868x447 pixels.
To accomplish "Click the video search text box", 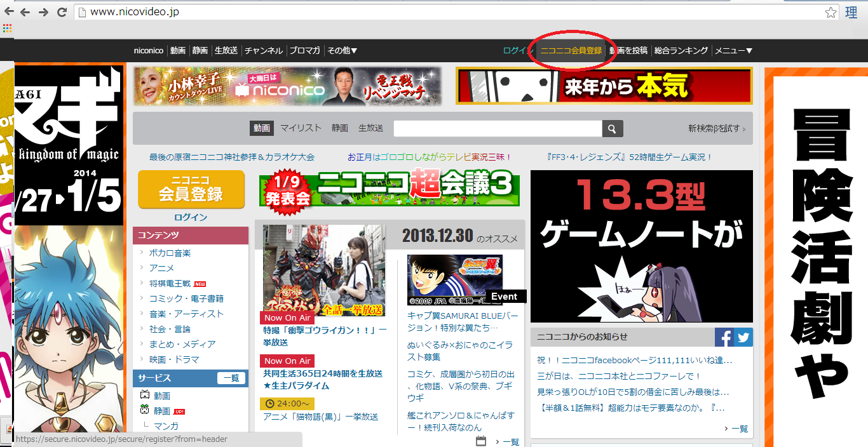I will tap(498, 129).
